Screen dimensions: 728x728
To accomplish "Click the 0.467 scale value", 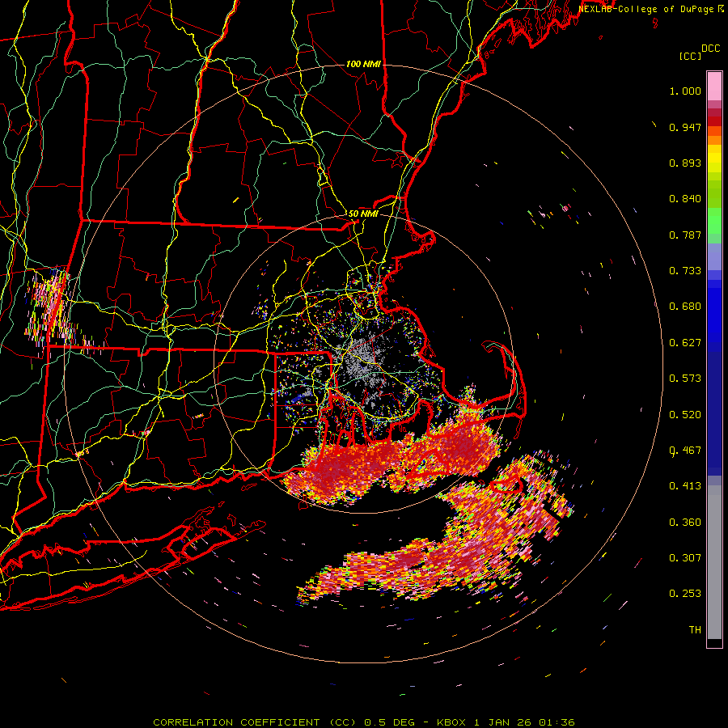I will coord(685,451).
